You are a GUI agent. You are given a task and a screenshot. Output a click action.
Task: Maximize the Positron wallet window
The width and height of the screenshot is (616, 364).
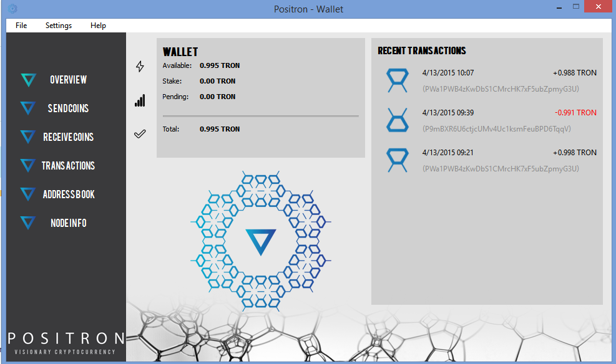coord(576,7)
